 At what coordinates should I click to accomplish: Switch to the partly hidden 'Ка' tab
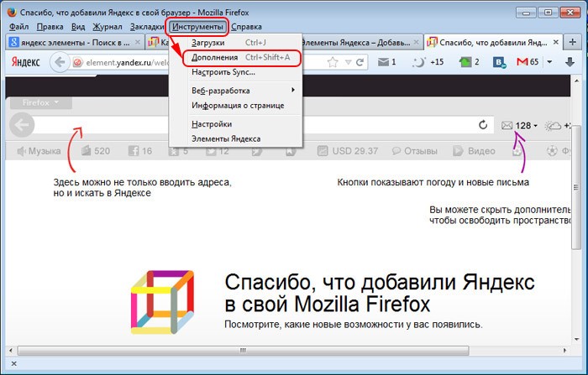pos(158,42)
